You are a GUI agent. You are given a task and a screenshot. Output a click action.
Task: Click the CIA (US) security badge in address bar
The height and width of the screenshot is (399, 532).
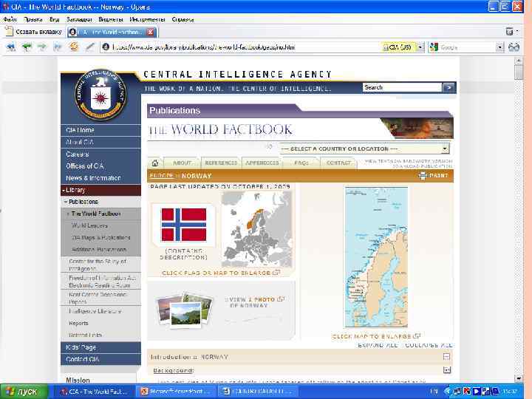click(399, 47)
